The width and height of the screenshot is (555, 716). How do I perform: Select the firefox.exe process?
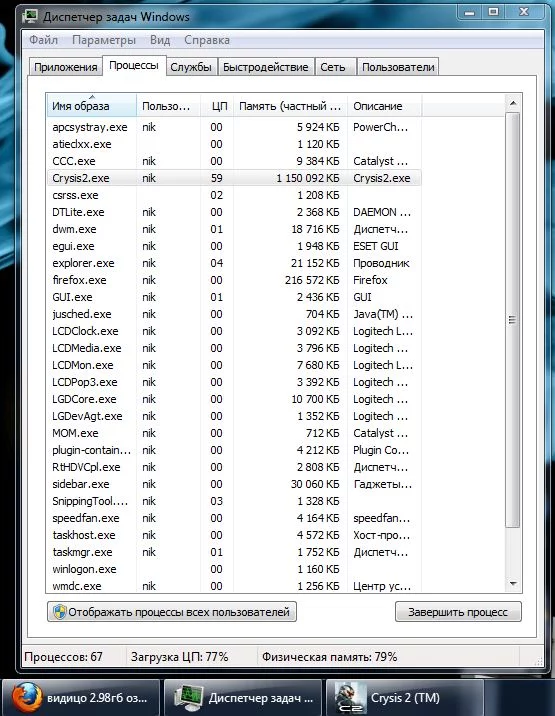click(234, 280)
